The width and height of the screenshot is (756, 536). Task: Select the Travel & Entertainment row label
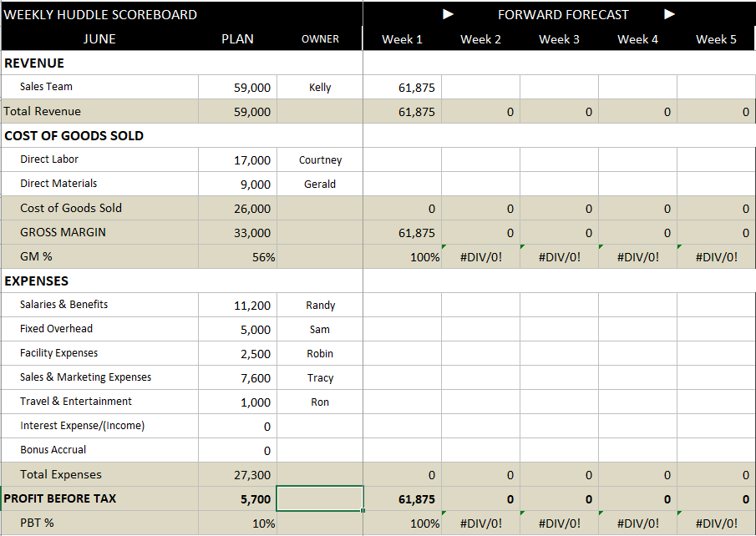click(99, 401)
